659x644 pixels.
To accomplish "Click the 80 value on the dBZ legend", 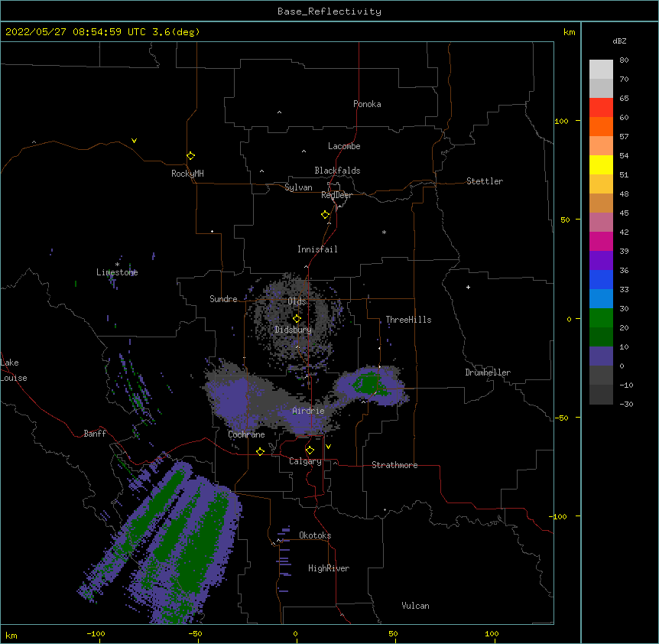I will click(624, 60).
